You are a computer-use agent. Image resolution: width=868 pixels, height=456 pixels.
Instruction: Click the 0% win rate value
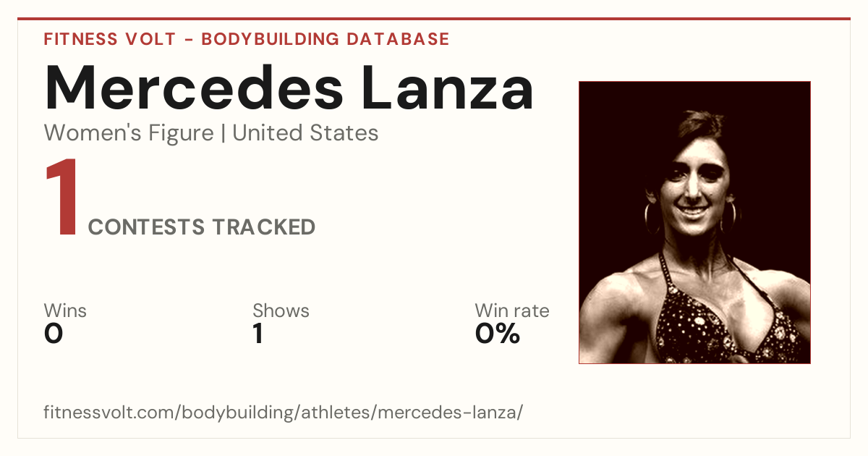(x=498, y=334)
